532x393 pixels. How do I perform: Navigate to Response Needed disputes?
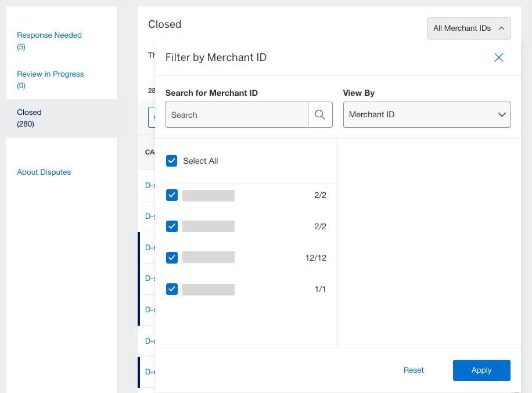[x=49, y=35]
